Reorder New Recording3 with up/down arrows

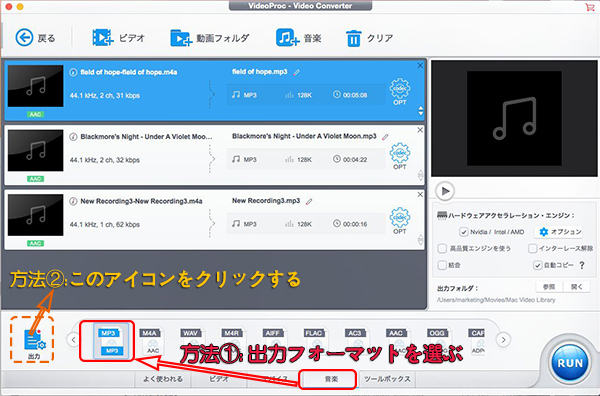click(421, 240)
